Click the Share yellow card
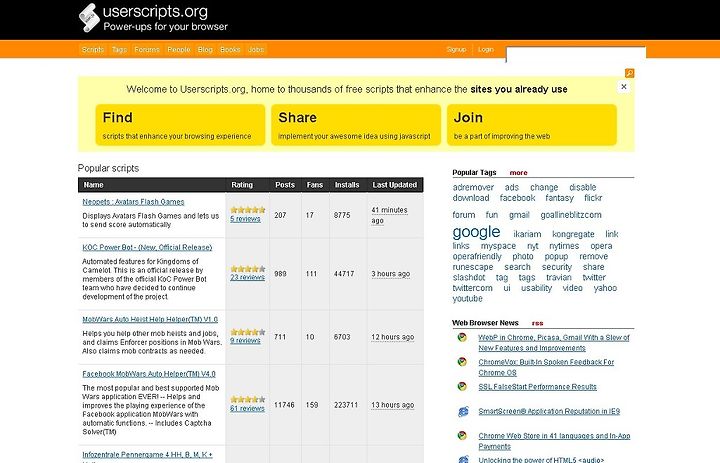Image resolution: width=720 pixels, height=463 pixels. click(356, 125)
